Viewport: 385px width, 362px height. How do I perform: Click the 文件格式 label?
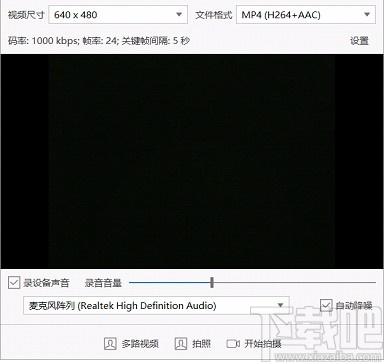214,15
